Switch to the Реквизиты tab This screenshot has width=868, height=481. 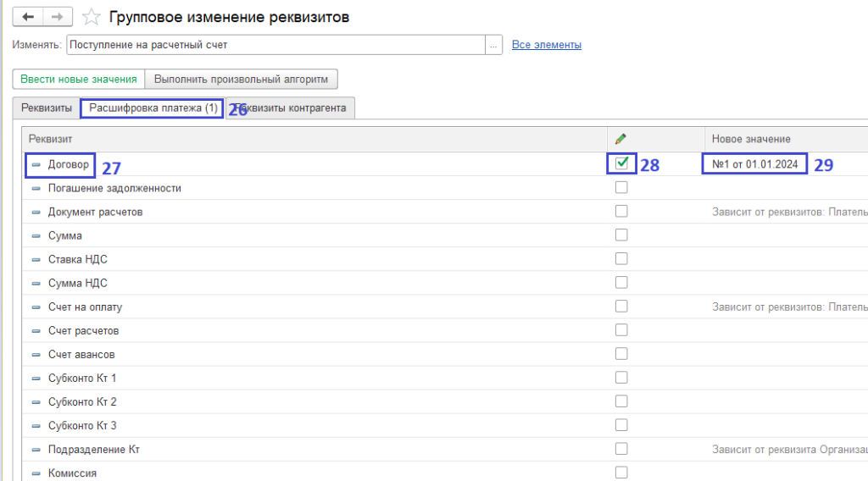tap(47, 108)
